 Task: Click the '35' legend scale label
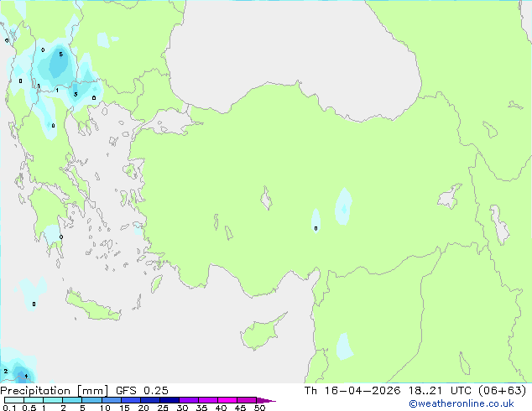pyautogui.click(x=201, y=408)
